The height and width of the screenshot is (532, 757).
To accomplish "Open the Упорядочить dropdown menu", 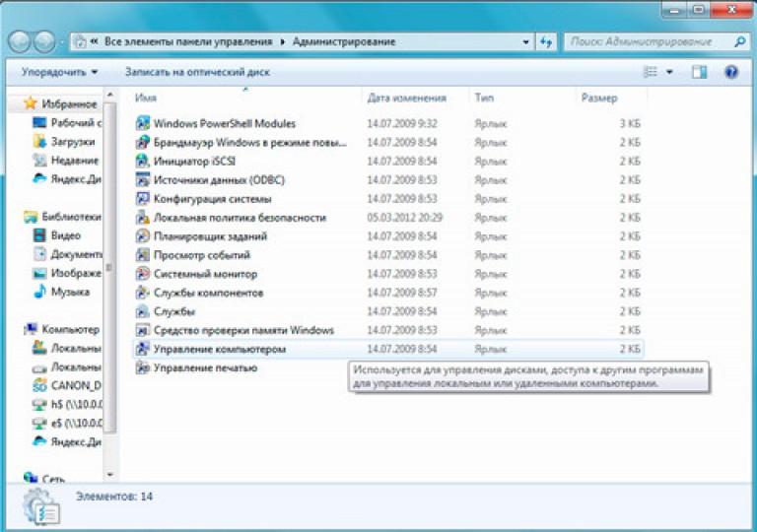I will coord(59,72).
